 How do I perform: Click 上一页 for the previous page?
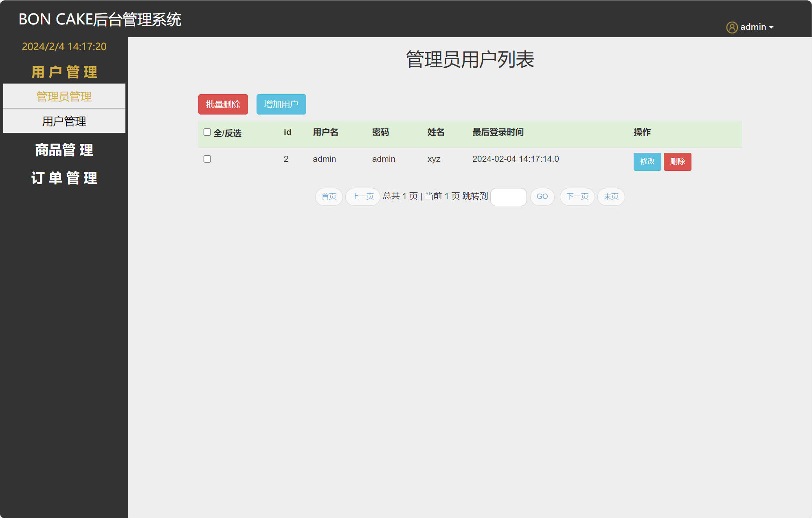point(362,197)
